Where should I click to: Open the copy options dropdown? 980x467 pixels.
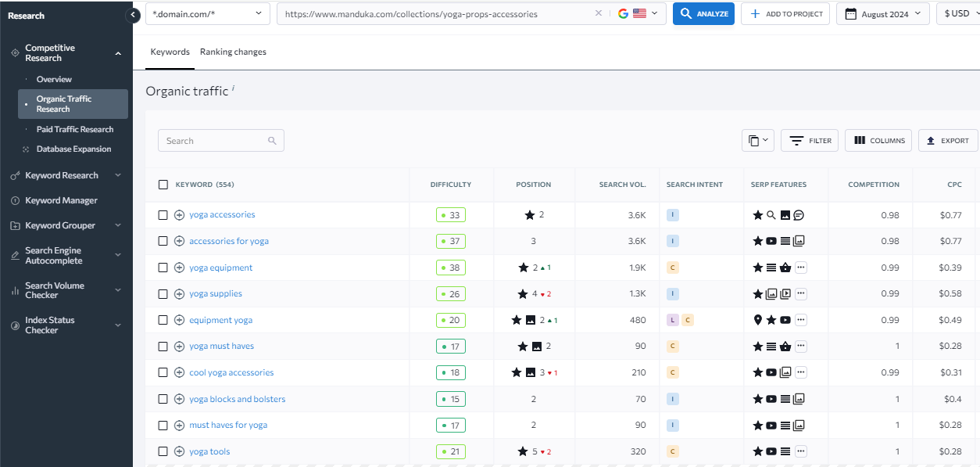click(x=758, y=141)
